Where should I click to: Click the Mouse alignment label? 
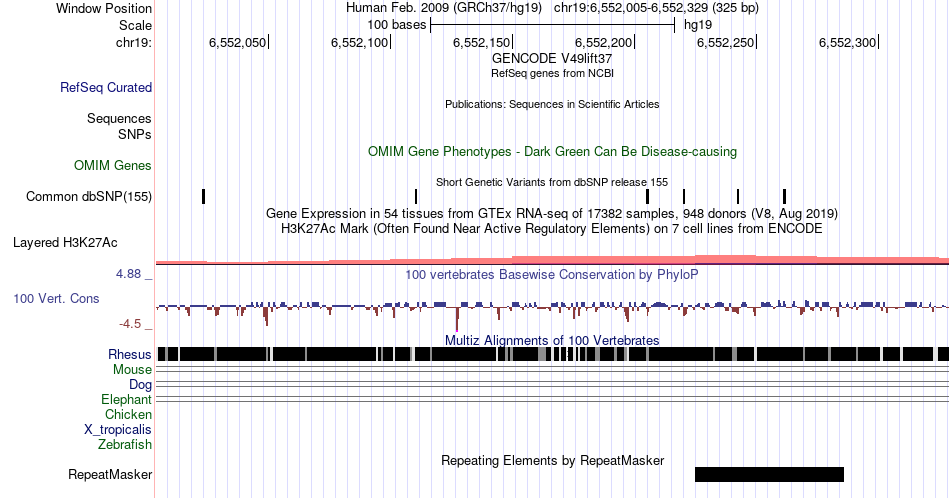(x=132, y=370)
